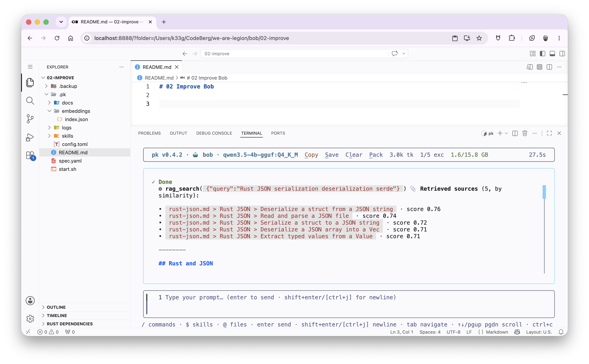Maximize the panel size
The height and width of the screenshot is (364, 589).
pyautogui.click(x=549, y=133)
